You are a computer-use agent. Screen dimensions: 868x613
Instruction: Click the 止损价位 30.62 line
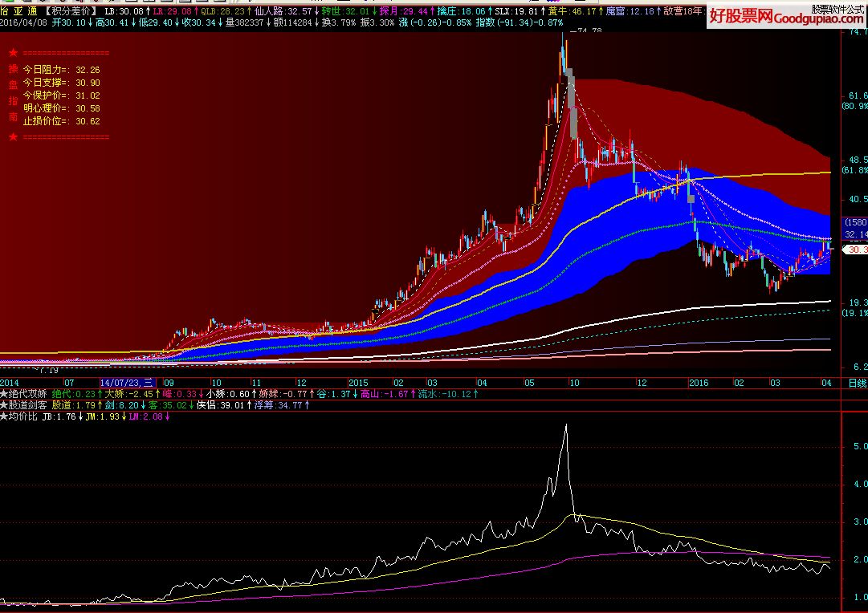[62, 120]
